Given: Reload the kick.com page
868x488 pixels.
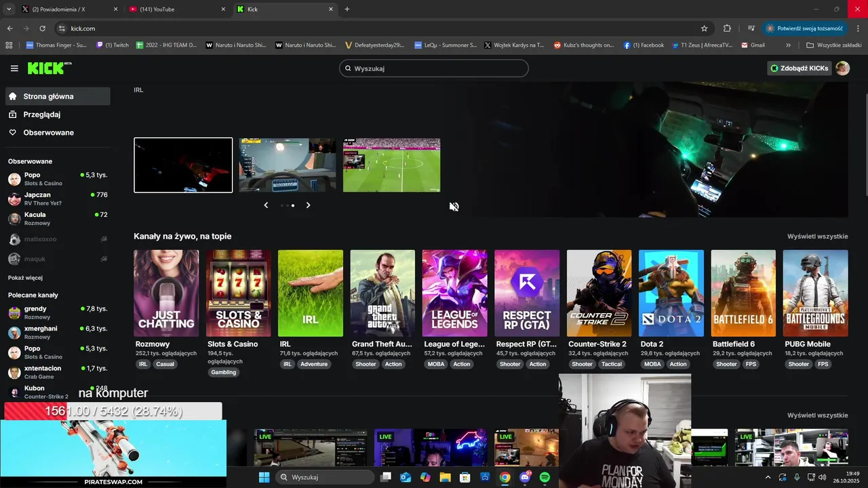Looking at the screenshot, I should point(42,28).
